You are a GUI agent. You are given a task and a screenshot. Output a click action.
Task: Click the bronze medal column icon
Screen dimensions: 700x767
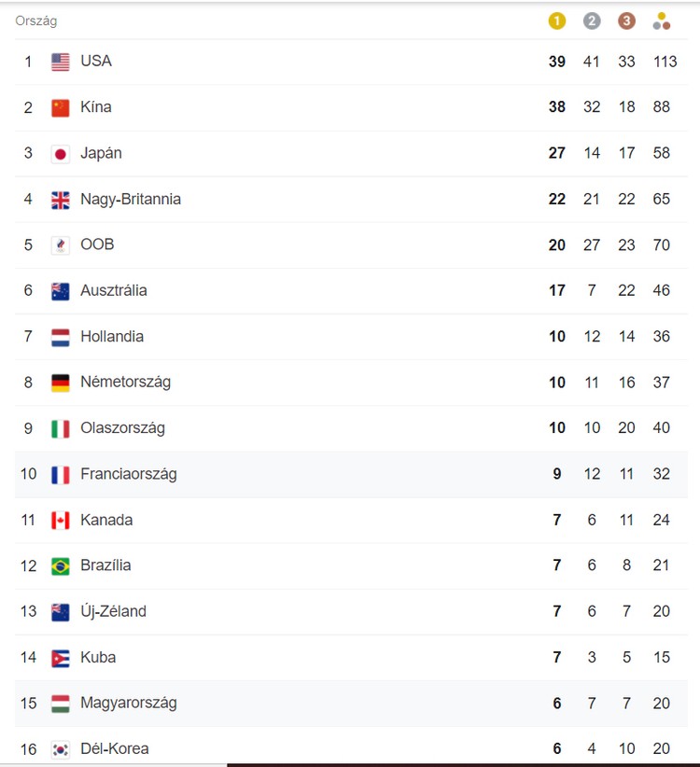coord(626,21)
